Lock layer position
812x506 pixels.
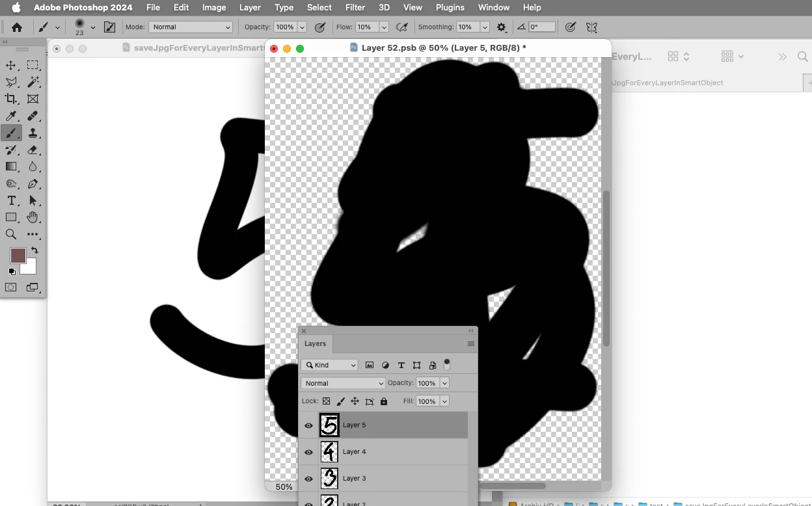pyautogui.click(x=355, y=401)
